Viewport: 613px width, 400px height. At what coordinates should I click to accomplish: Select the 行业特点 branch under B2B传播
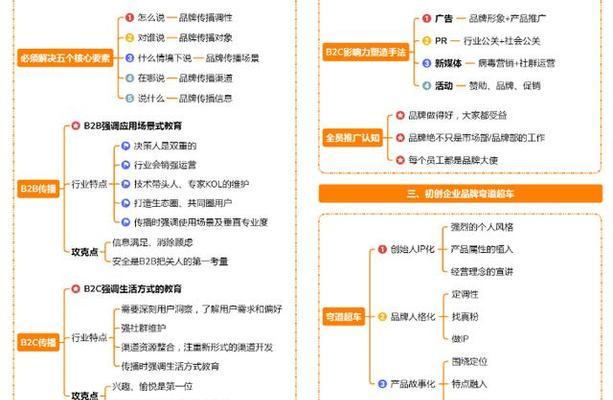tap(89, 184)
